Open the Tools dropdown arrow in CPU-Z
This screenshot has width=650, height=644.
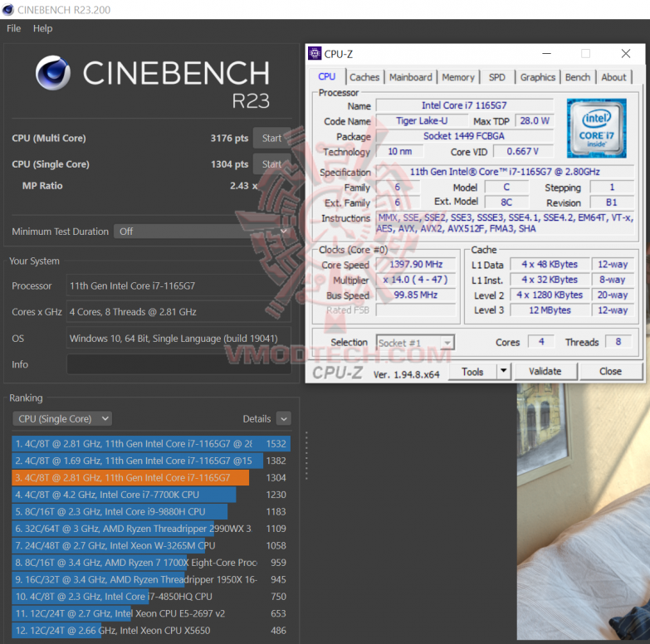coord(504,371)
